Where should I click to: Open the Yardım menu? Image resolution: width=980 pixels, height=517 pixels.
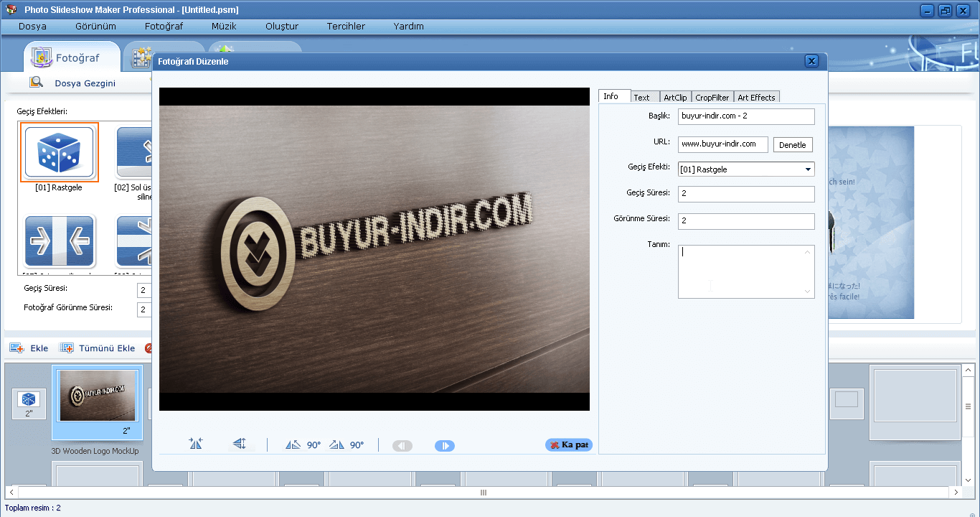[408, 26]
